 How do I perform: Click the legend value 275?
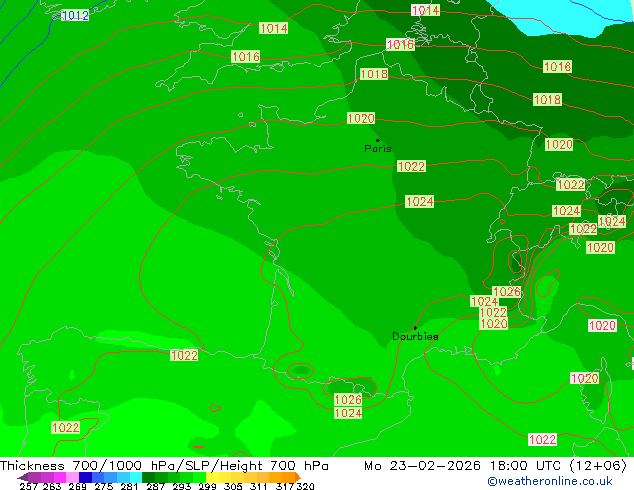104,486
